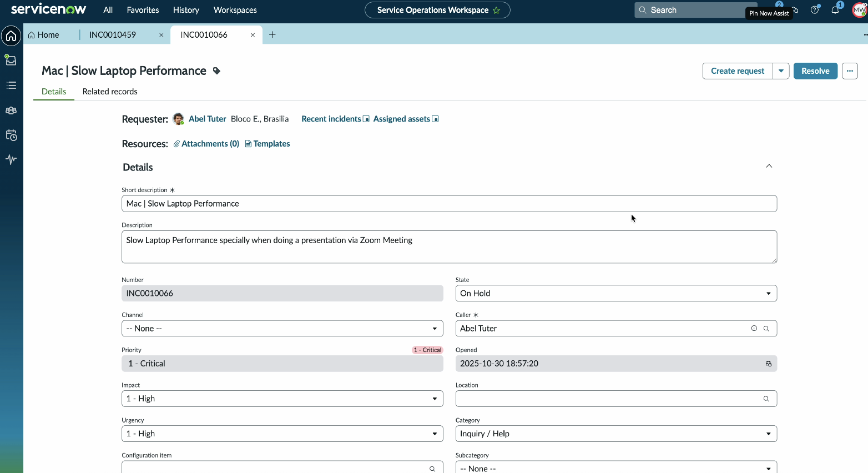Click the Description text area

(449, 247)
